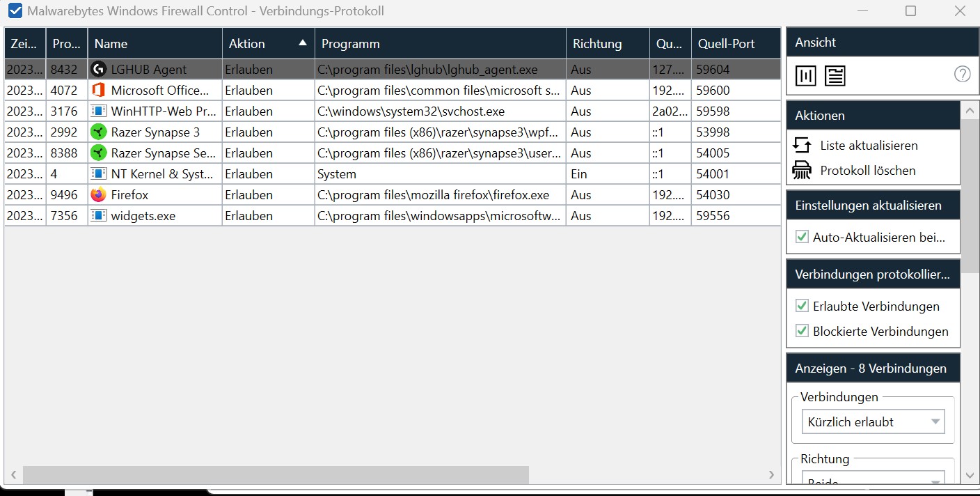This screenshot has width=980, height=496.
Task: Click sidebar vertical scrollbar up arrow
Action: click(970, 109)
